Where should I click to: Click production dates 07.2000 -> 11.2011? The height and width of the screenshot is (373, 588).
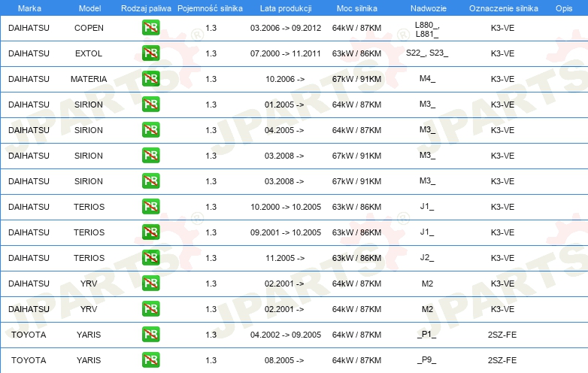point(286,53)
